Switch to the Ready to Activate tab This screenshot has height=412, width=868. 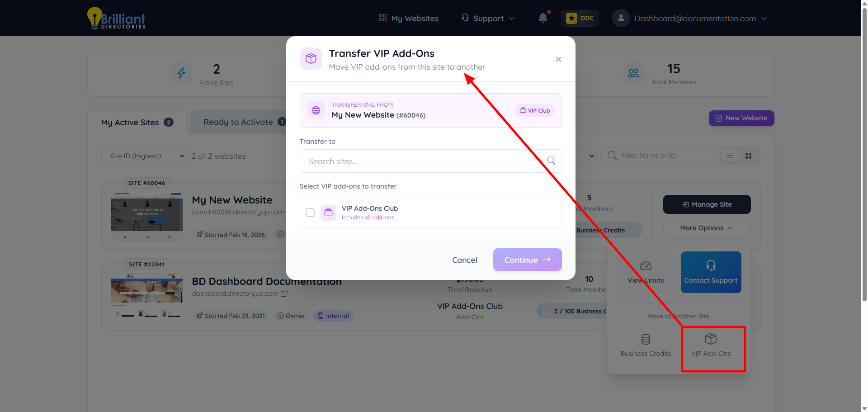pos(238,122)
